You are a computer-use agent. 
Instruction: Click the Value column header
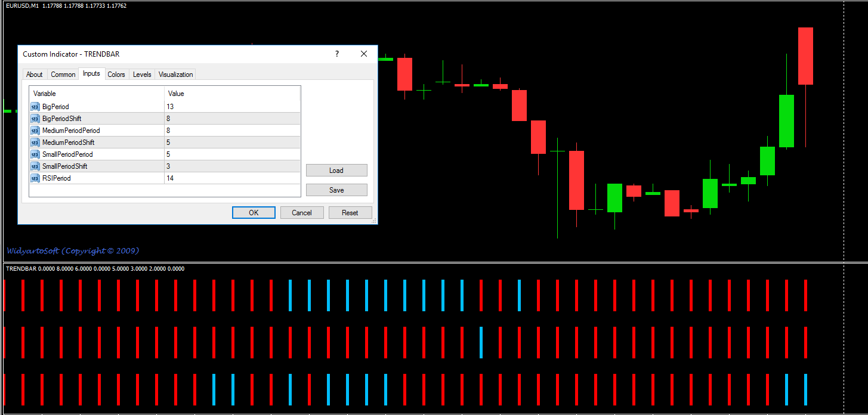(233, 94)
